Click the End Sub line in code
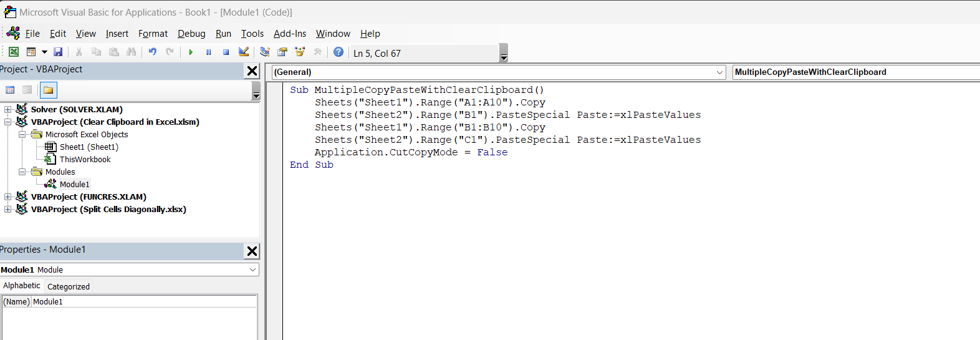The width and height of the screenshot is (980, 340). pos(312,165)
